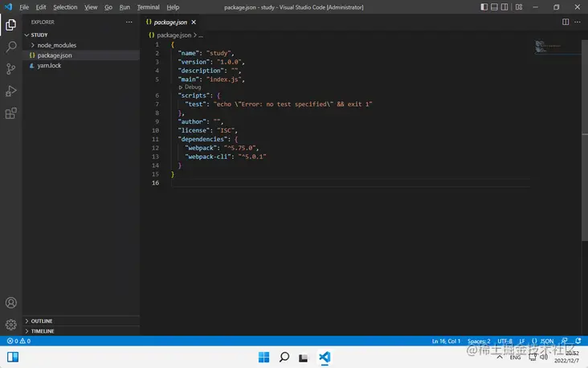
Task: Open the Extensions view
Action: pos(11,113)
